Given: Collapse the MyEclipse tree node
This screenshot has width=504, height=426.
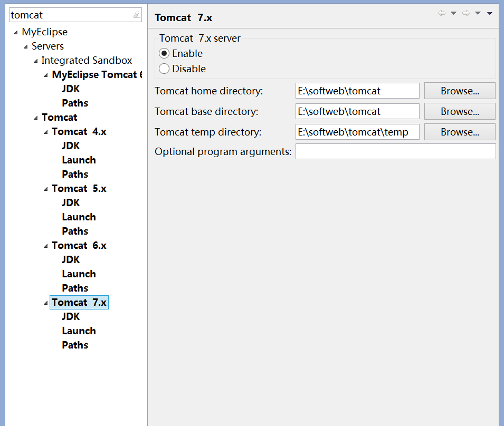Looking at the screenshot, I should pos(16,32).
